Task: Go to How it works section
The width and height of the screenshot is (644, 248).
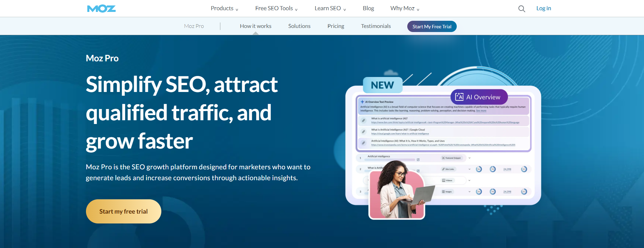Action: click(x=255, y=26)
